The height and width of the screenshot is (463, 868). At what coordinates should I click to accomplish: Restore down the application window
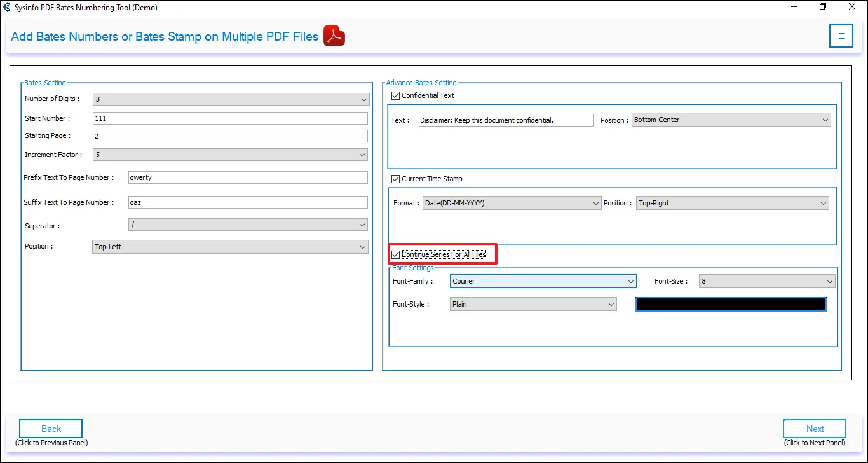pos(823,7)
